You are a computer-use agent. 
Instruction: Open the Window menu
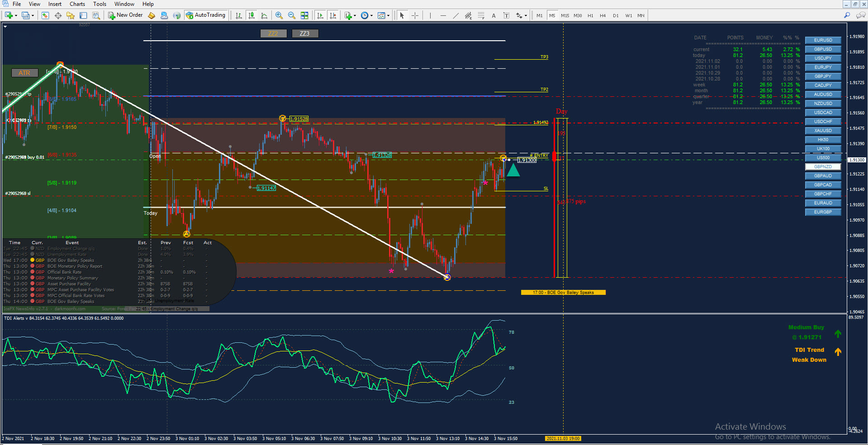[124, 4]
